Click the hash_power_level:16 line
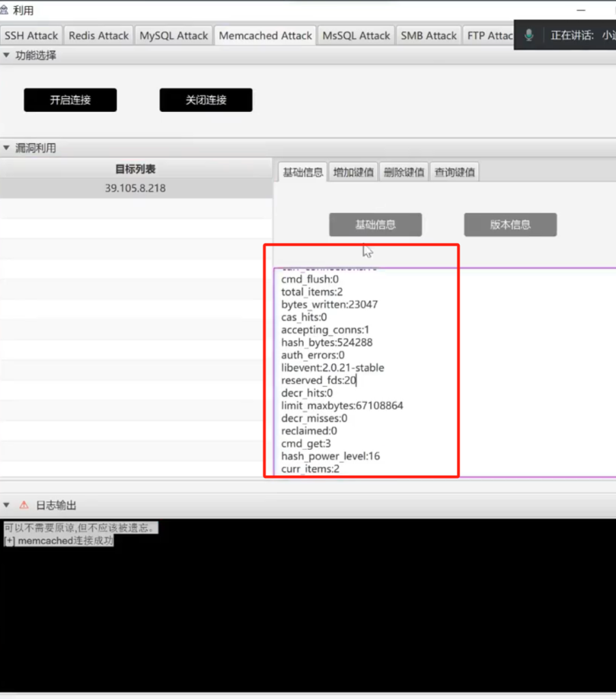 (331, 456)
